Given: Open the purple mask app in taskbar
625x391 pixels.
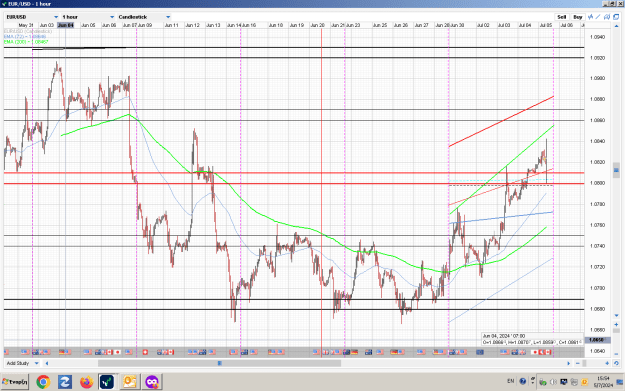Looking at the screenshot, I should (x=151, y=382).
